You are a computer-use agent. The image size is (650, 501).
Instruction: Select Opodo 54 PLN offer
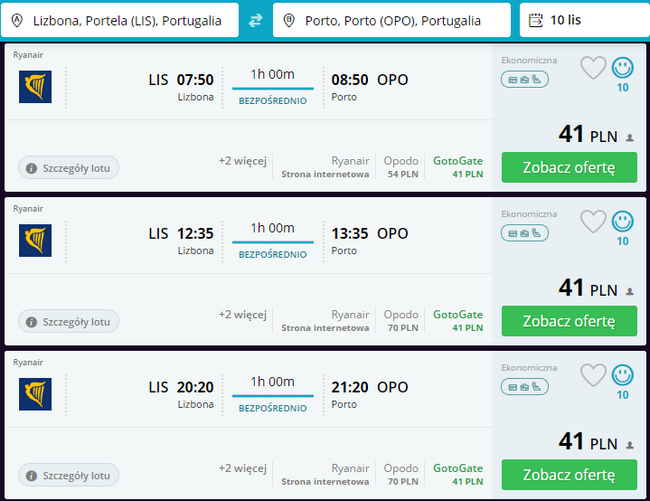(402, 167)
